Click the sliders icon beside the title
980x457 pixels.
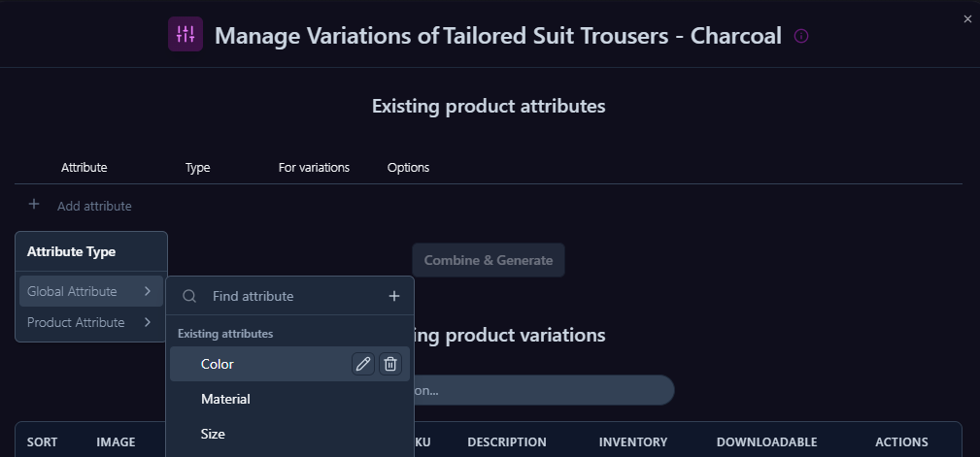pos(186,35)
